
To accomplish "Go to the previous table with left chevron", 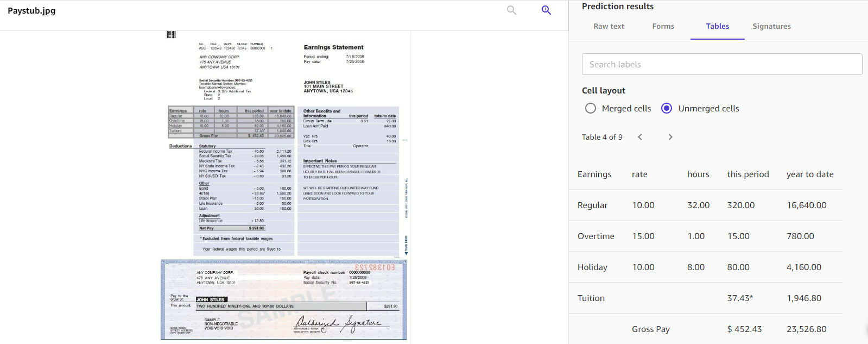I will [640, 137].
